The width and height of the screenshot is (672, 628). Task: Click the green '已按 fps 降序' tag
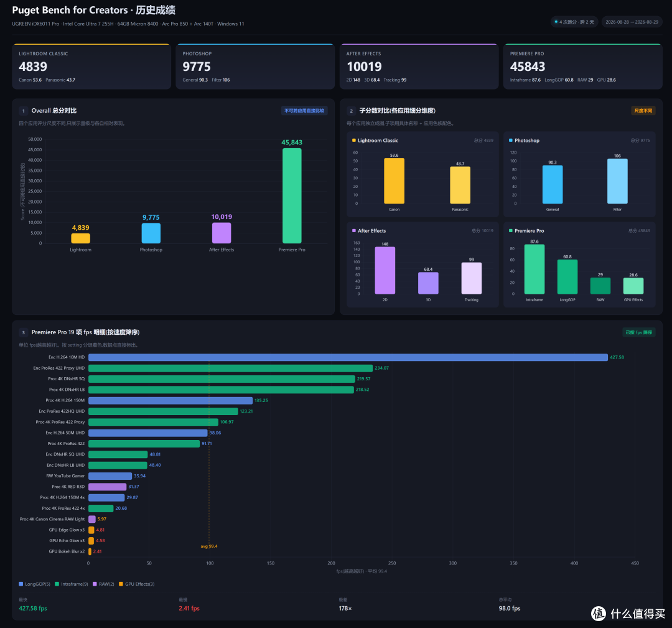tap(638, 332)
